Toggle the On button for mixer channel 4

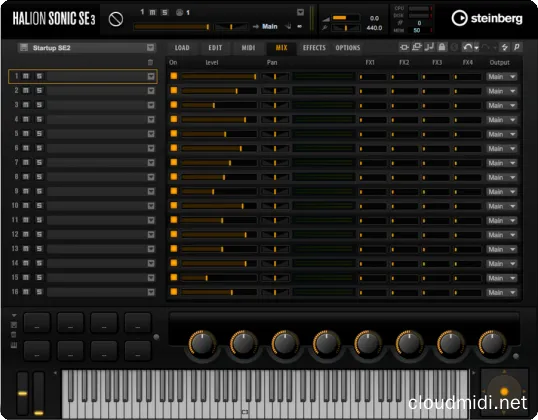click(x=174, y=119)
